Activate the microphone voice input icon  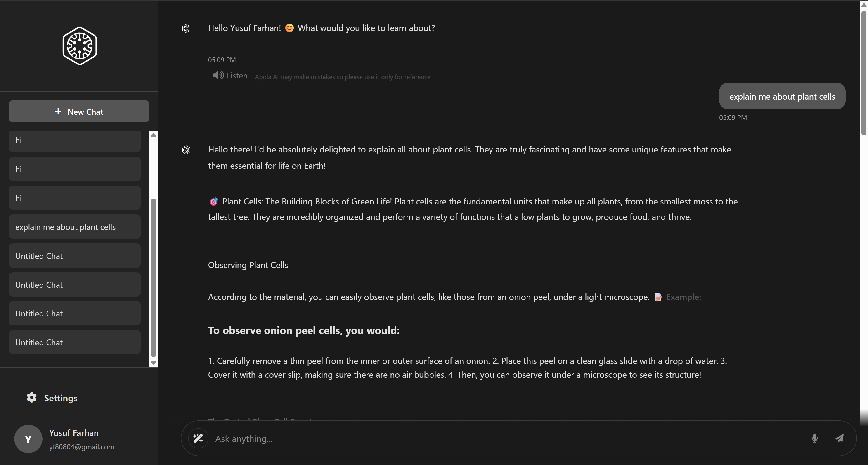tap(814, 438)
